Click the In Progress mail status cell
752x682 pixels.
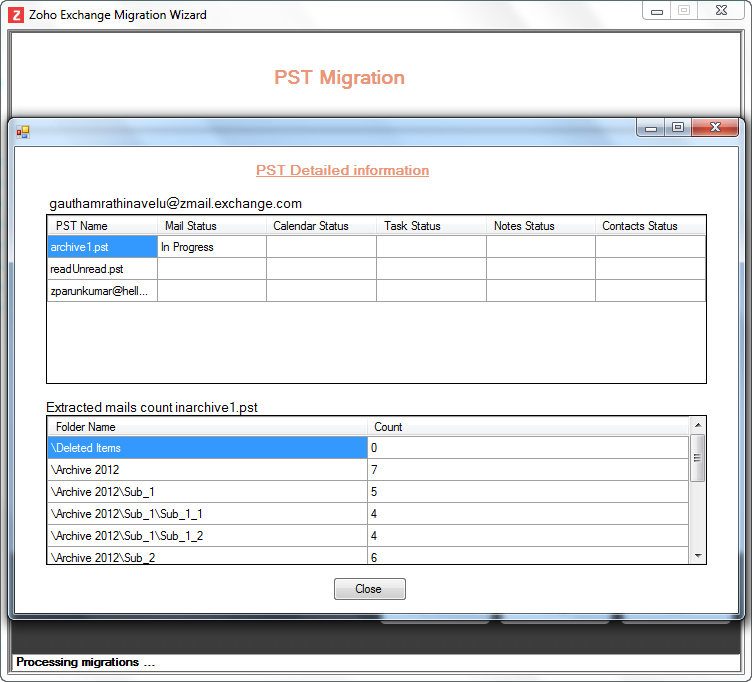[x=212, y=247]
